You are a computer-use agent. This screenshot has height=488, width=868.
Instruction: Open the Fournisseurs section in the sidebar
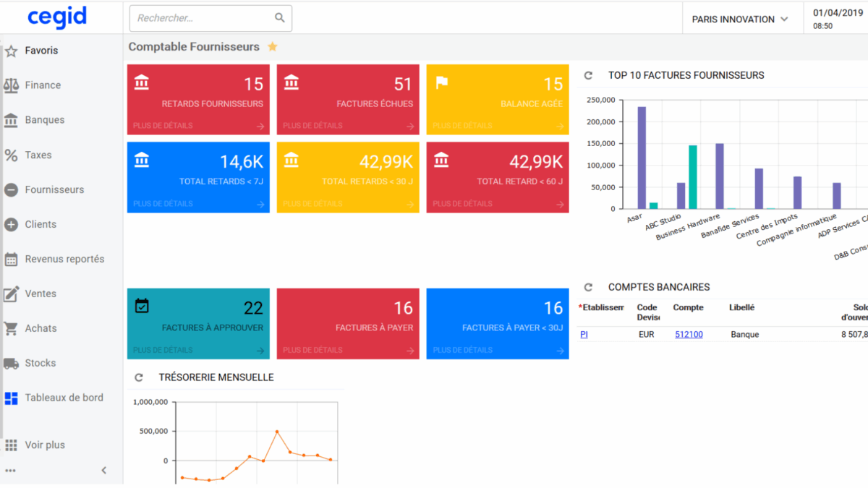click(x=54, y=189)
